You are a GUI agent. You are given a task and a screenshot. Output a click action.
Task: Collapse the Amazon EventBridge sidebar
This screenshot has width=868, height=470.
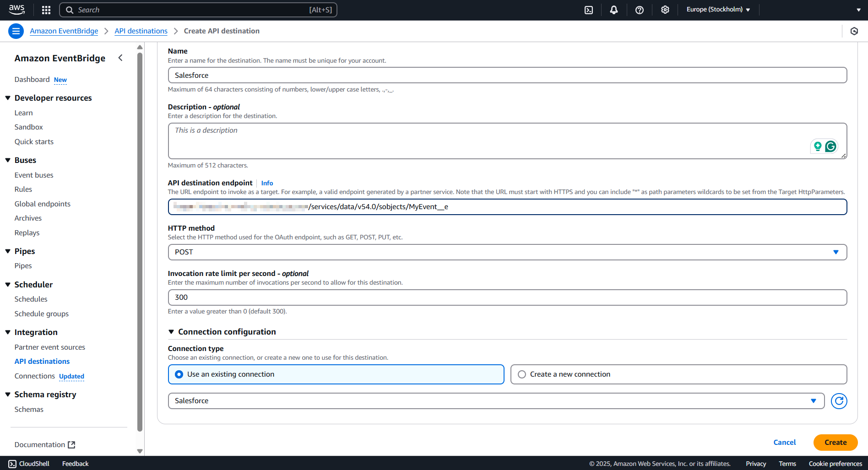[x=120, y=58]
